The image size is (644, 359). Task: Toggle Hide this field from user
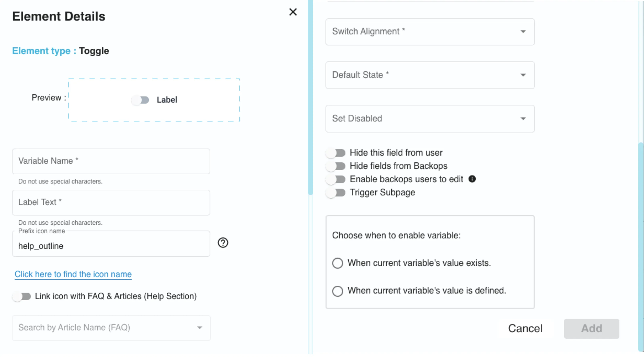coord(335,153)
